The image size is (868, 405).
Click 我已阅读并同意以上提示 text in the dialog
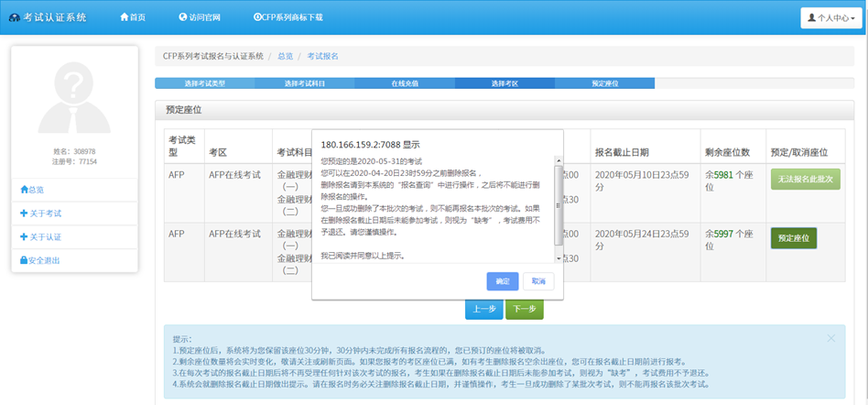pos(363,256)
